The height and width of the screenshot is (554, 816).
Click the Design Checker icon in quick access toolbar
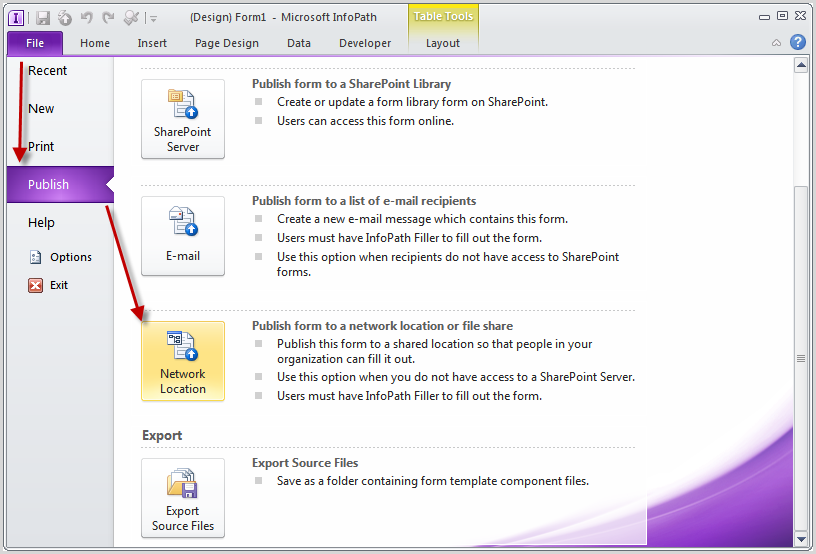click(x=131, y=18)
